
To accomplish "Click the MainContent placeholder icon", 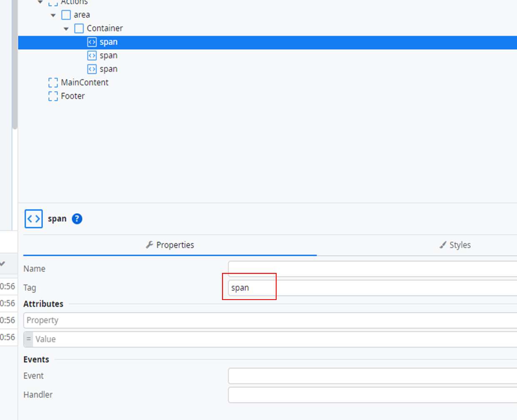I will pyautogui.click(x=53, y=82).
